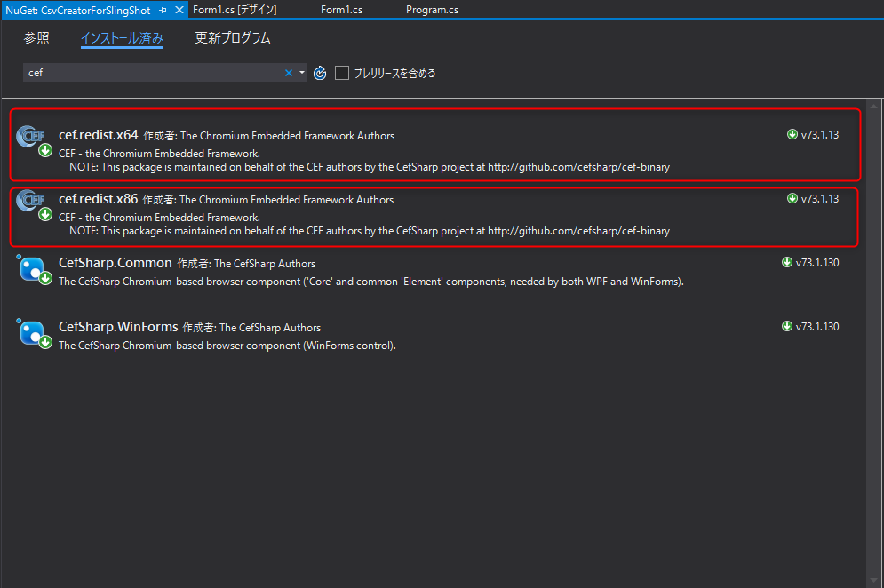This screenshot has width=884, height=588.
Task: Open the 更新プログラム tab
Action: click(x=232, y=38)
